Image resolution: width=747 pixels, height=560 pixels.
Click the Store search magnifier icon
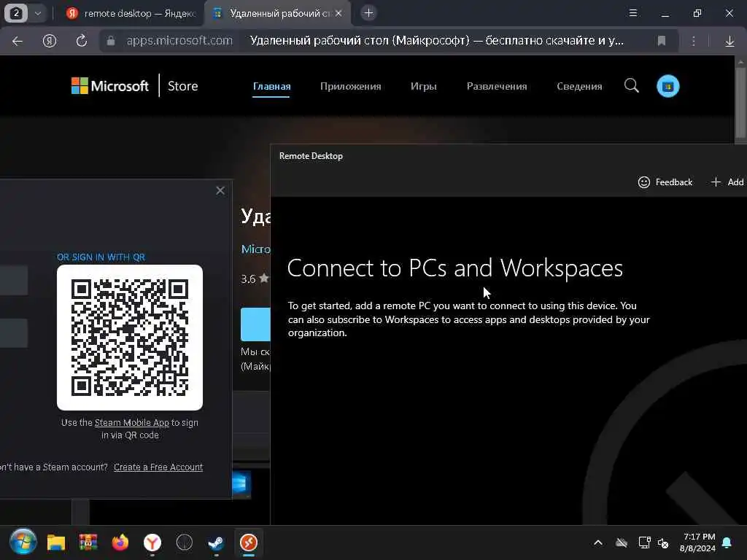click(x=631, y=86)
